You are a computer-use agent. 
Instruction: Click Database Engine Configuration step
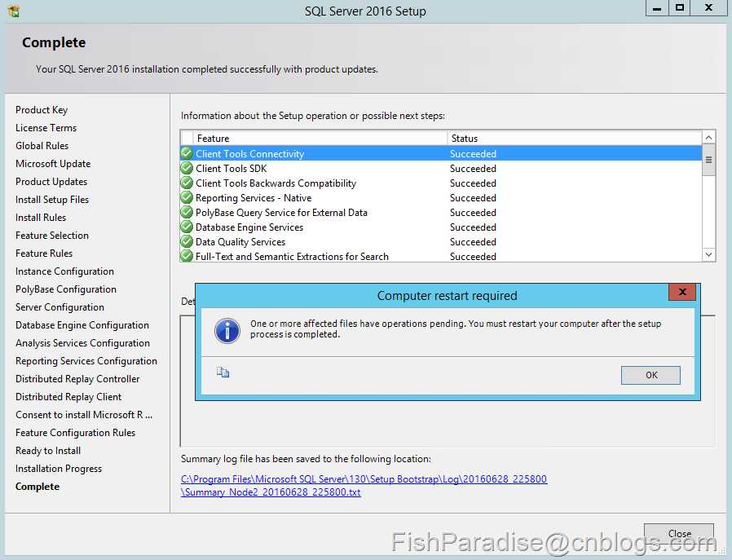(82, 324)
